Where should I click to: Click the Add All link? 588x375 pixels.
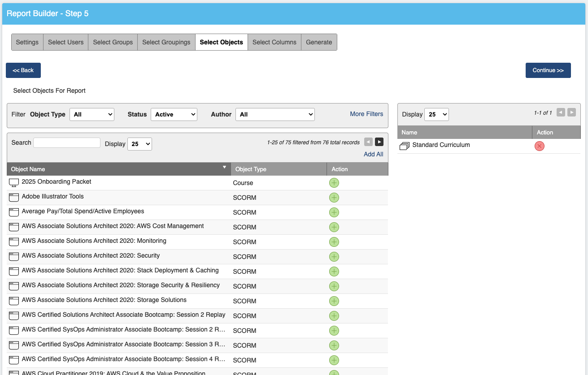click(x=374, y=154)
